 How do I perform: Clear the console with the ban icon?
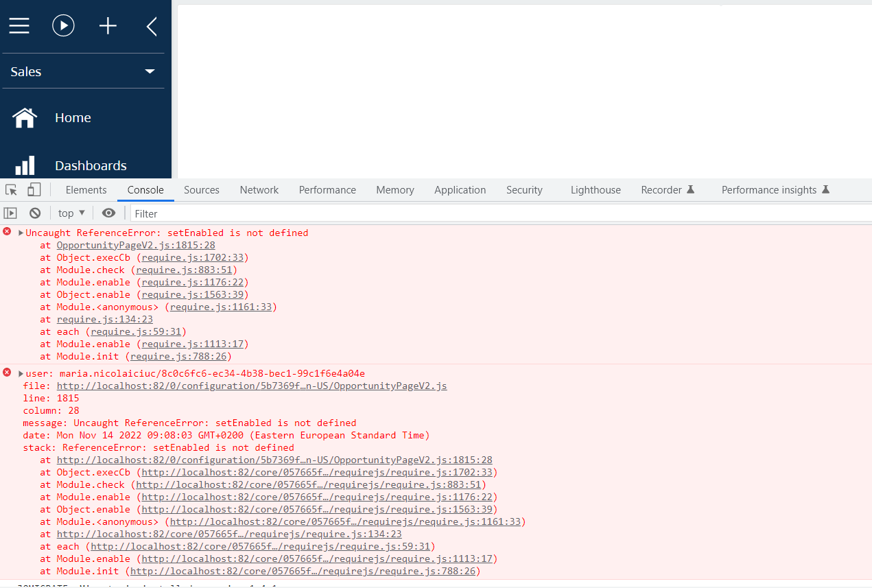[35, 213]
